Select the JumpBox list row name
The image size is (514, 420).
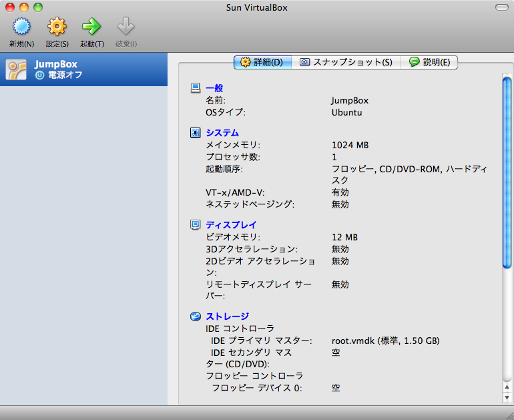coord(55,64)
